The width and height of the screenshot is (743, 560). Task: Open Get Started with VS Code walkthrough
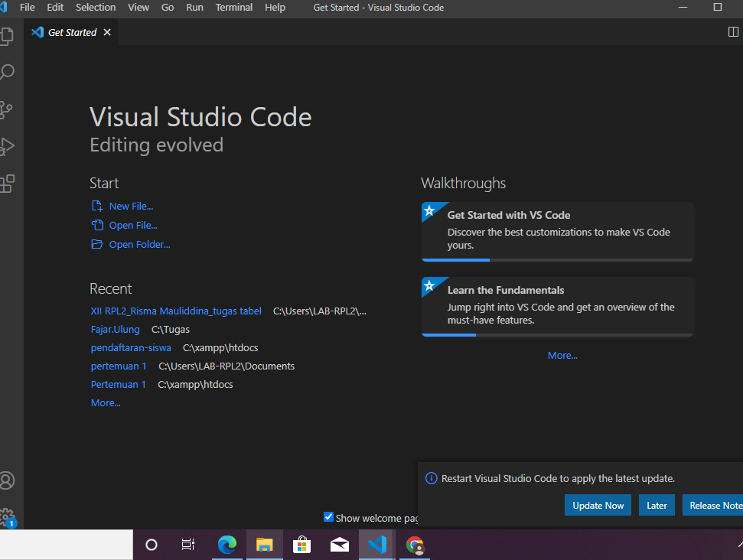(x=557, y=232)
